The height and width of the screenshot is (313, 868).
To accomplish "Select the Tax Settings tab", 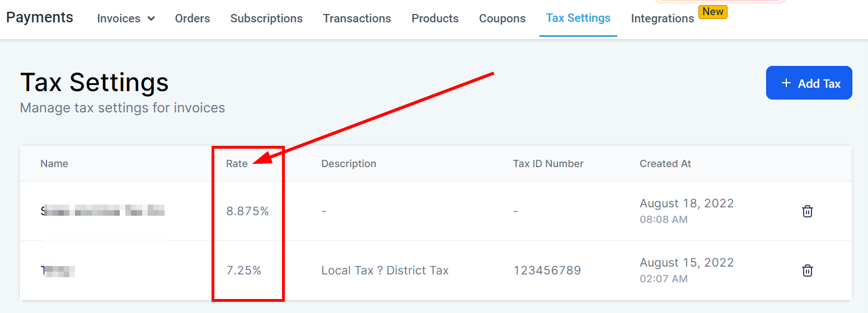I will pyautogui.click(x=578, y=18).
